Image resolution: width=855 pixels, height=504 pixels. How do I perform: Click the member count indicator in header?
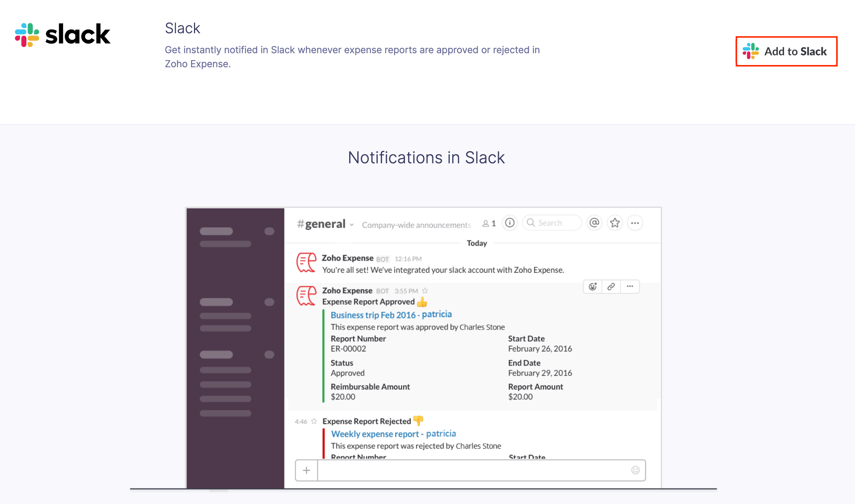[x=489, y=224]
